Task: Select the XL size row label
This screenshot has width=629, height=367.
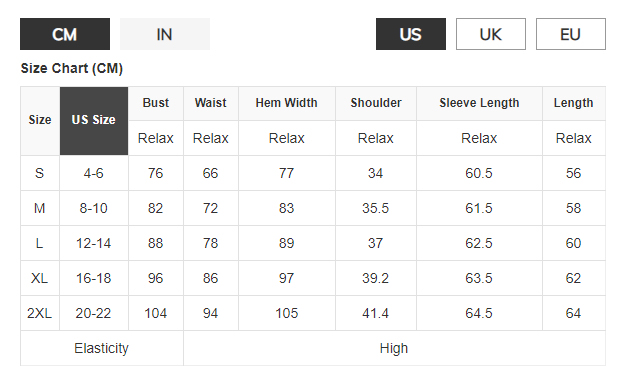Action: tap(40, 278)
